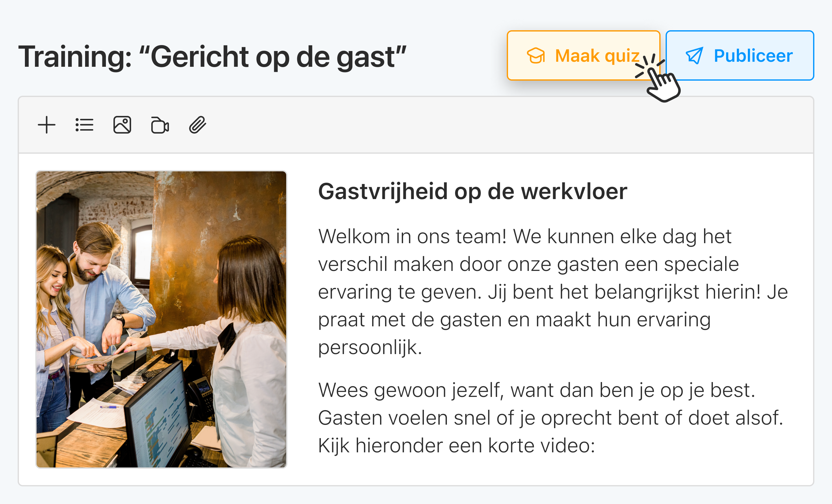Click the Maak quiz button text
Screen dimensions: 832x504
click(597, 56)
